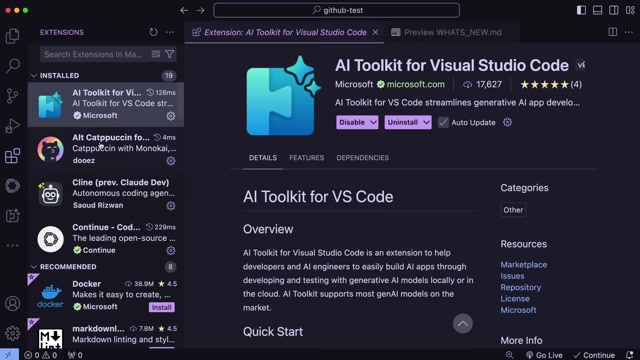Screen dimensions: 640x360
Task: Open the Search view in activity bar
Action: 12,66
